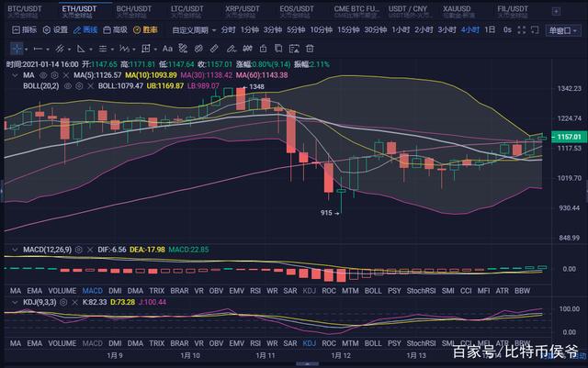588x368 pixels.
Task: Expand the crosshair cursor tool dropdown arrow
Action: click(x=26, y=50)
